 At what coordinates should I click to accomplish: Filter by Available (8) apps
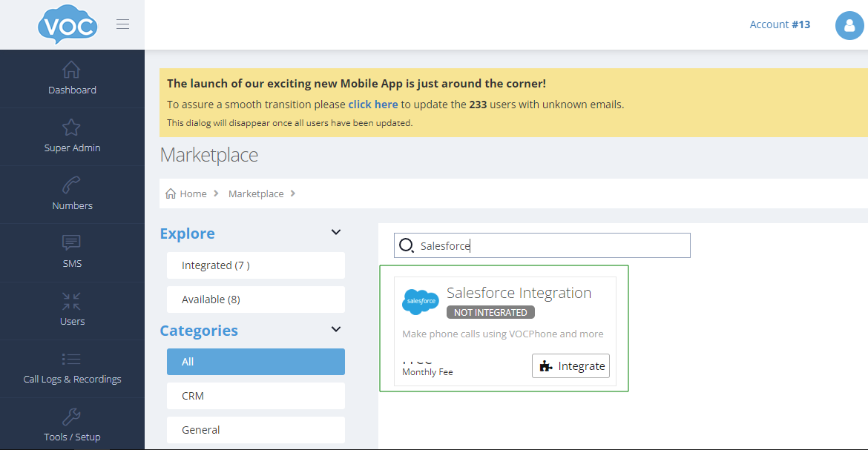tap(255, 300)
